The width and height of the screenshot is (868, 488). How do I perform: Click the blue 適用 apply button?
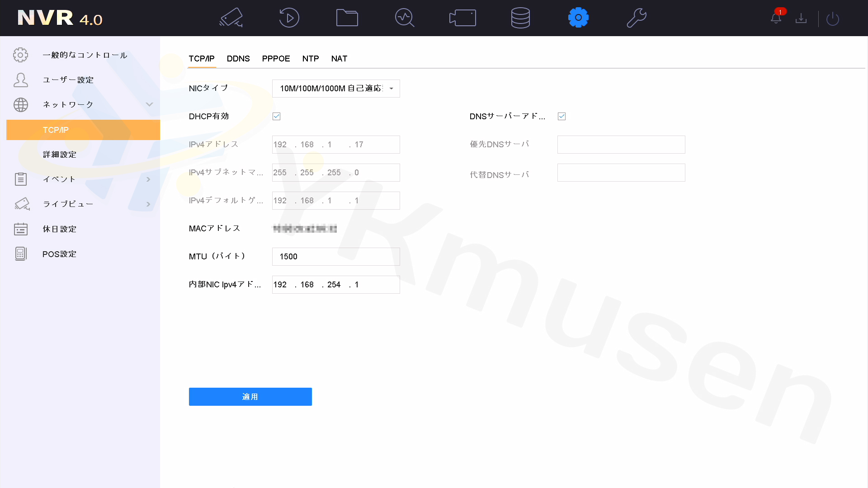tap(250, 397)
